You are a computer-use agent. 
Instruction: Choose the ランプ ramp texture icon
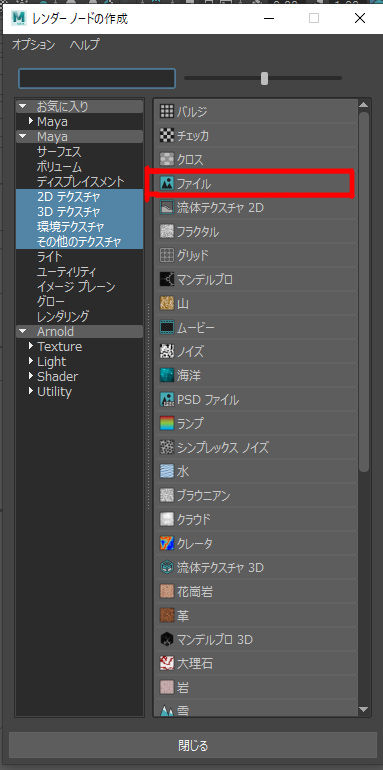pyautogui.click(x=167, y=424)
